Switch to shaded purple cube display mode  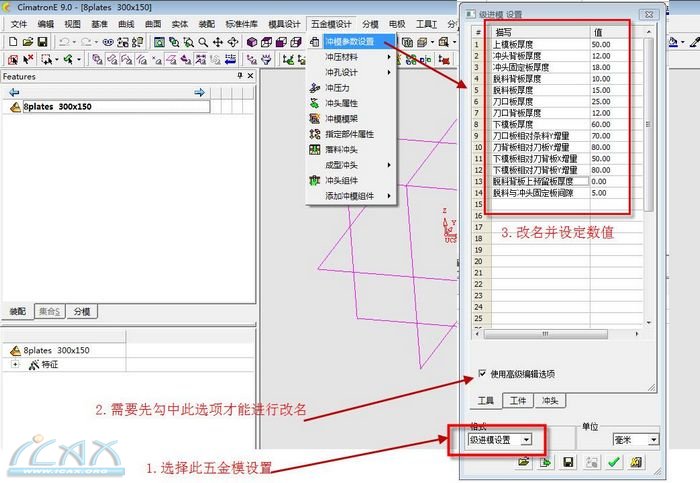(x=252, y=42)
